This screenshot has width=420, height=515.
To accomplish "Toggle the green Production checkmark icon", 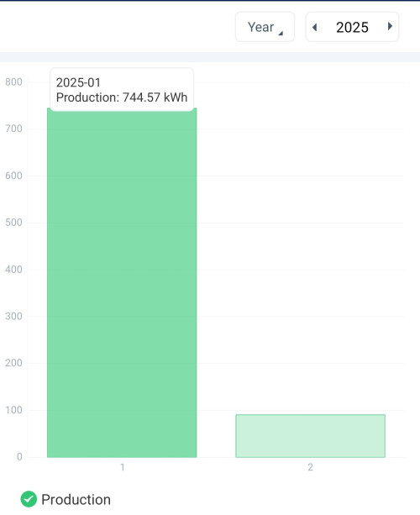I will 29,499.
